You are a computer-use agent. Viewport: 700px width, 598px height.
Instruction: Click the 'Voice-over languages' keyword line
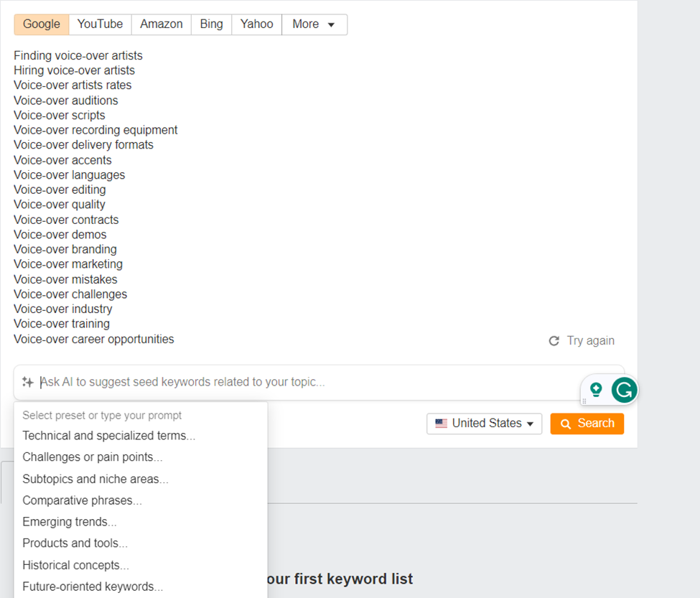pyautogui.click(x=69, y=175)
